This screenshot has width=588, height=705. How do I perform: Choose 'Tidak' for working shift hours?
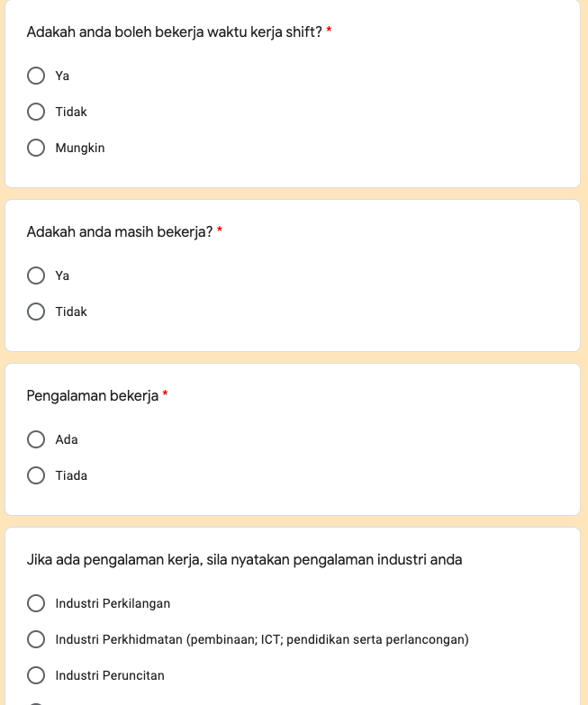pos(36,112)
